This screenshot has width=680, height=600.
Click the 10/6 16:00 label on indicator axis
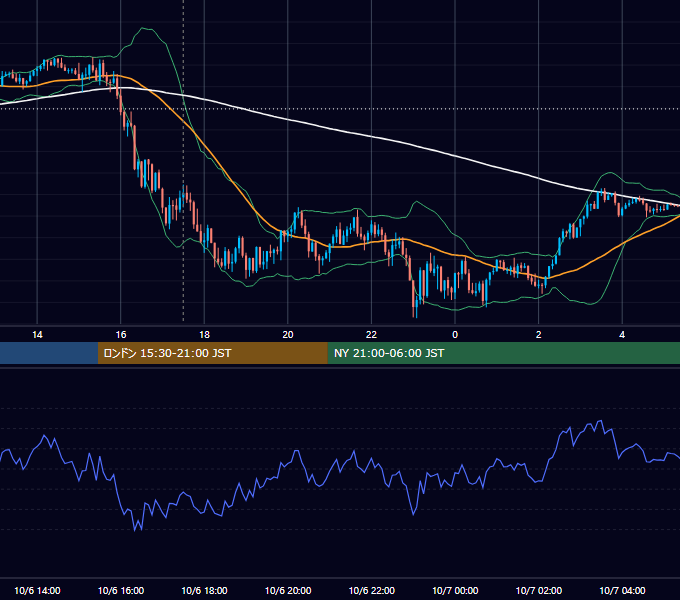121,590
